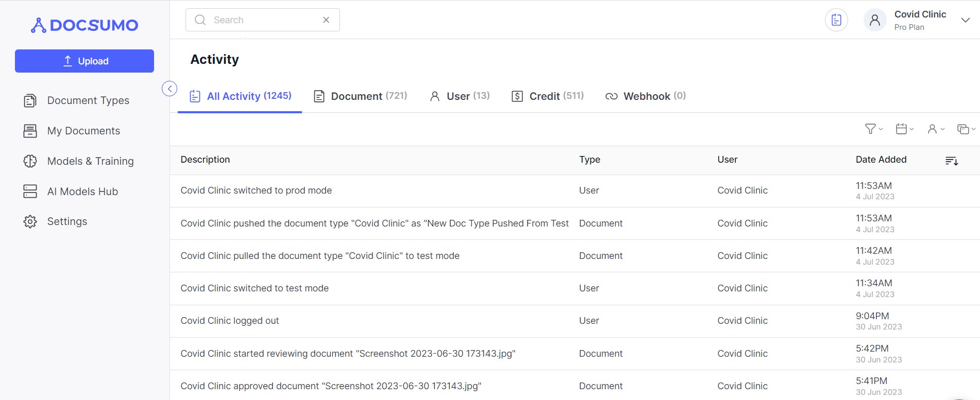Select row "started reviewing document" Screenshot
The height and width of the screenshot is (400, 980).
point(575,354)
